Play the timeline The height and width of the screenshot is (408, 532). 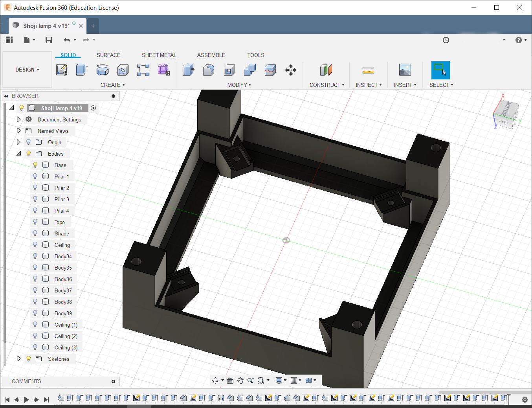[27, 399]
